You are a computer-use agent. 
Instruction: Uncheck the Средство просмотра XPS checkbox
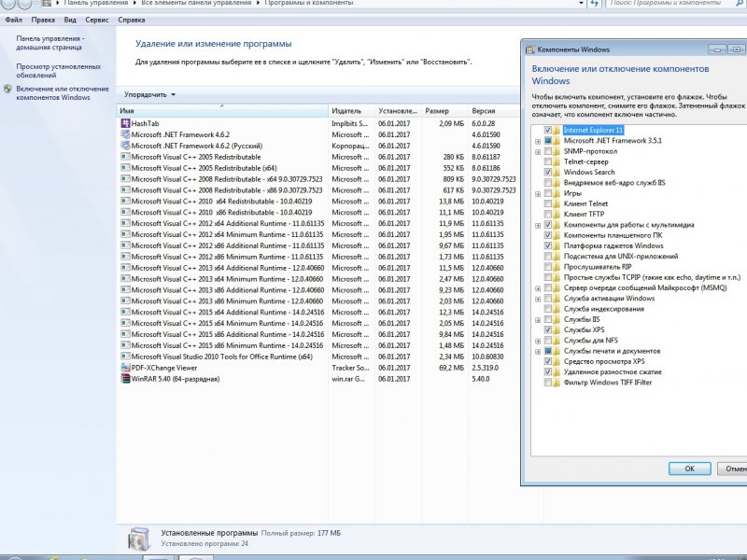tap(548, 361)
